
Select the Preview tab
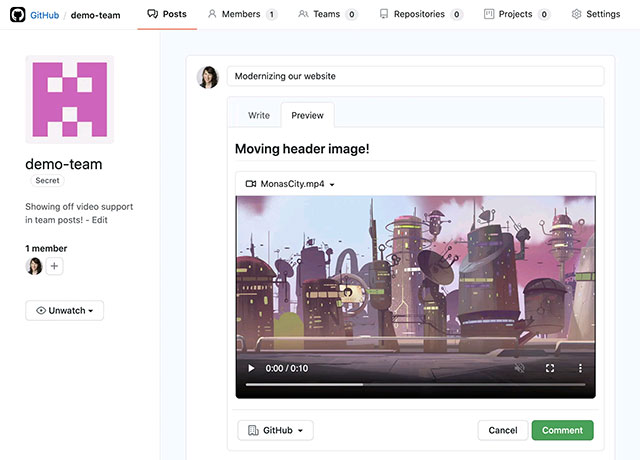pyautogui.click(x=307, y=116)
